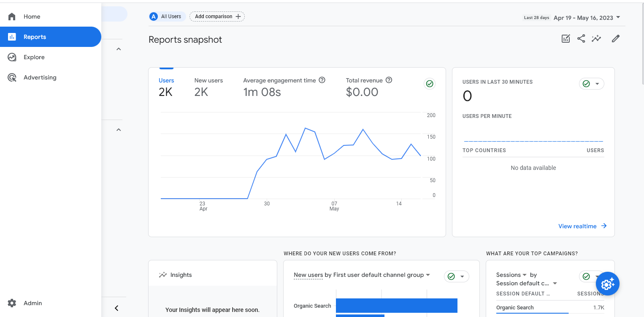Open Admin settings via gear icon
Screen dimensions: 644x317
(x=13, y=303)
